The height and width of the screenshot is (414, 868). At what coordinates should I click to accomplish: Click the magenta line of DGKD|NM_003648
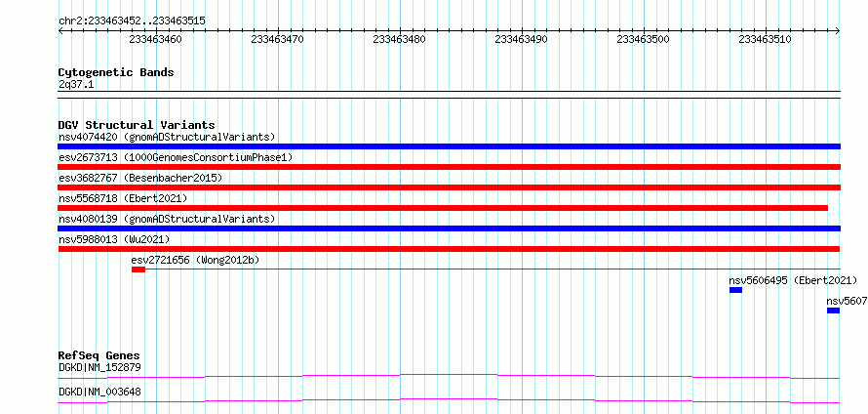tap(449, 400)
